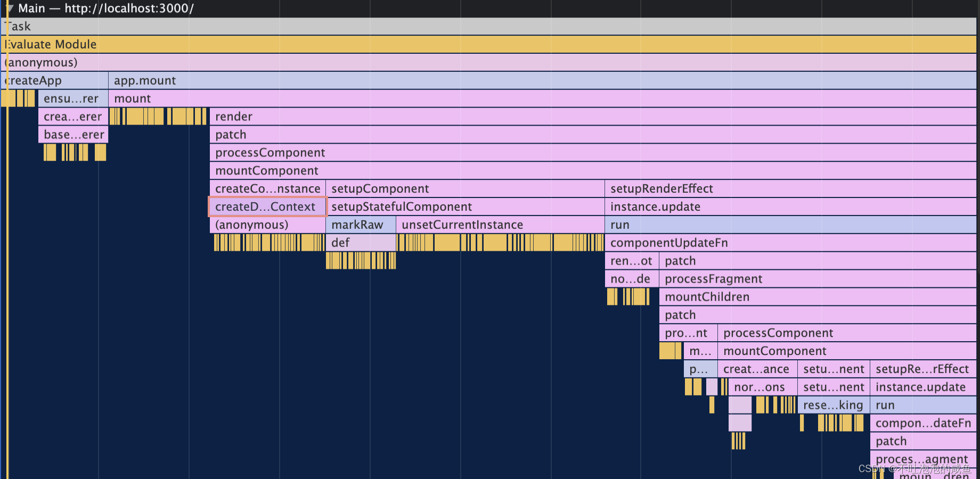Viewport: 980px width, 479px height.
Task: Click the mountChildren bar
Action: pos(818,298)
